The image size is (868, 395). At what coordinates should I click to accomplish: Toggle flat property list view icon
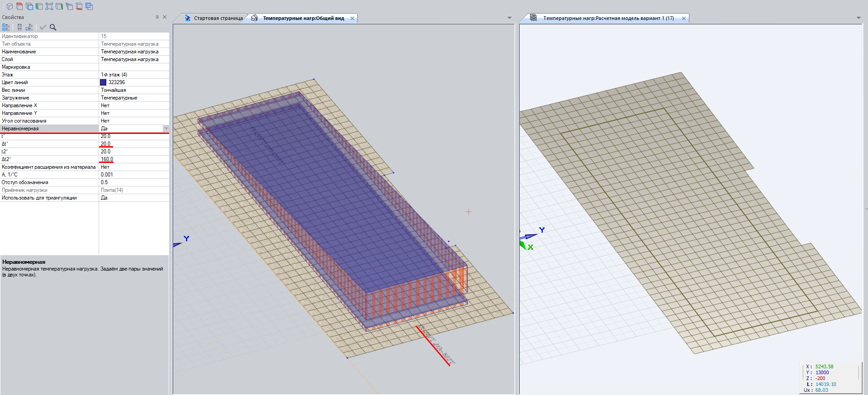click(19, 27)
